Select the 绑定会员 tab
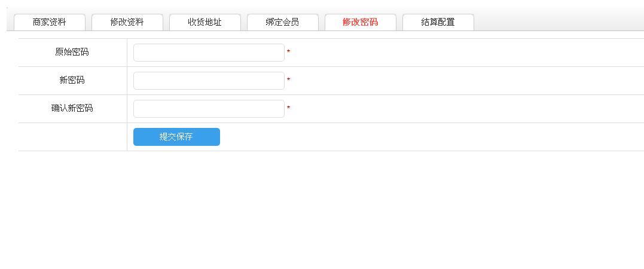 (x=283, y=22)
